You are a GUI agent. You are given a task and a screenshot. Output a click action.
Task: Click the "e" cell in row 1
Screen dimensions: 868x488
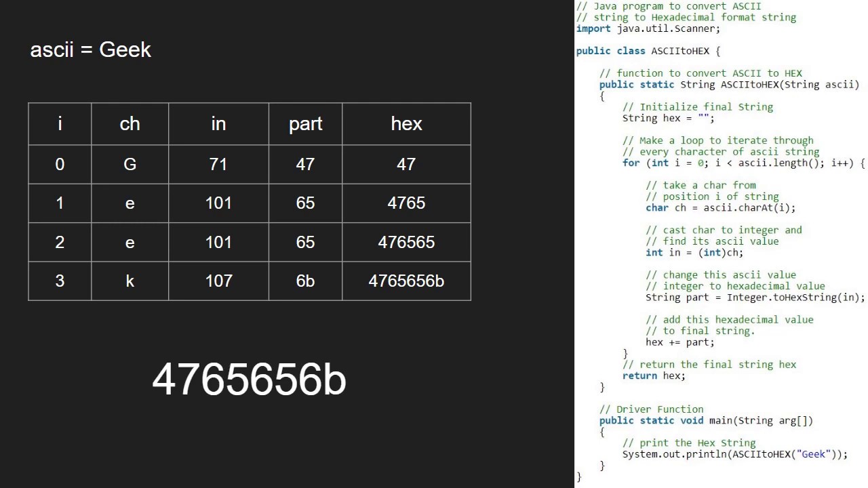[130, 203]
